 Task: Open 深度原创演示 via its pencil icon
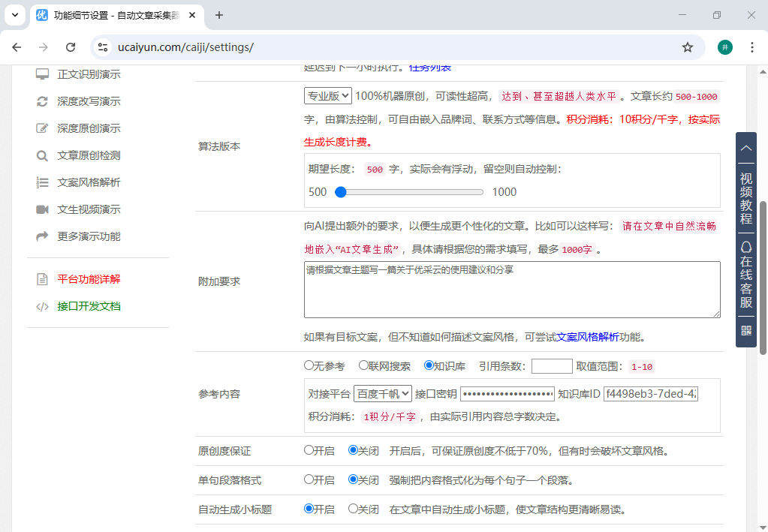coord(43,128)
